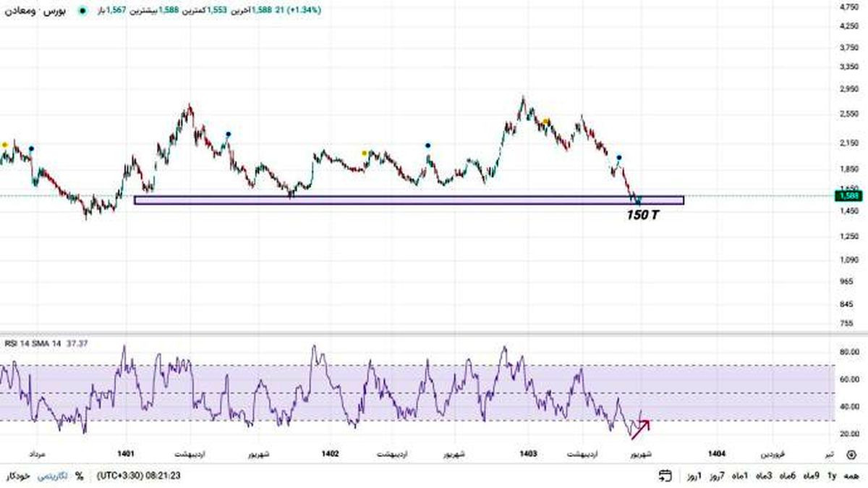The width and height of the screenshot is (868, 488).
Task: Toggle auto scale (خودکار)
Action: pyautogui.click(x=17, y=476)
